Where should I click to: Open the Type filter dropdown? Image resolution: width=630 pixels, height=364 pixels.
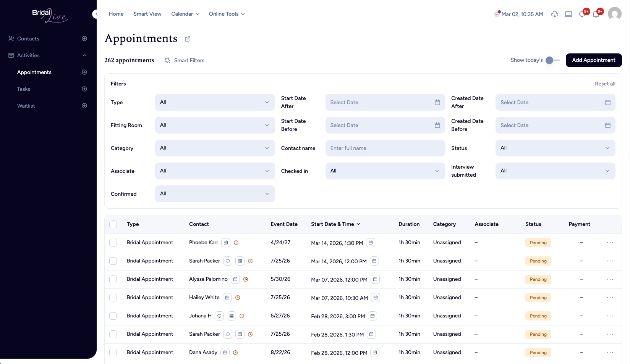tap(215, 102)
